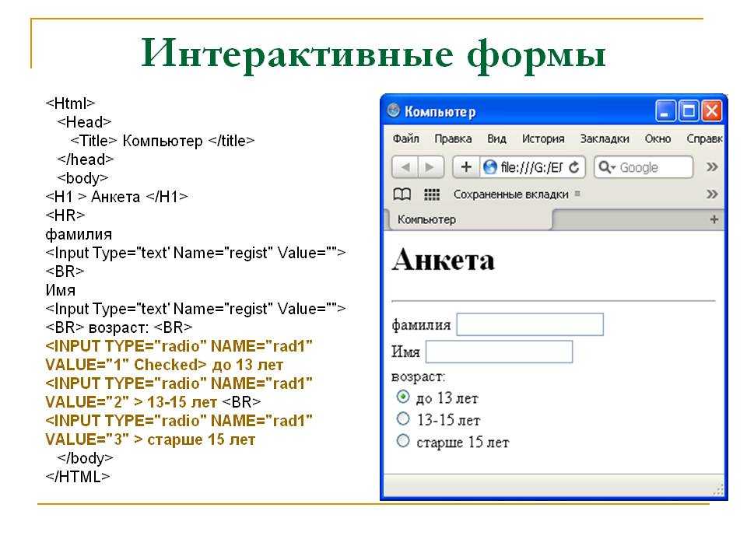This screenshot has height=560, width=747.
Task: Click the slide title Интерактивные формы
Action: (373, 54)
